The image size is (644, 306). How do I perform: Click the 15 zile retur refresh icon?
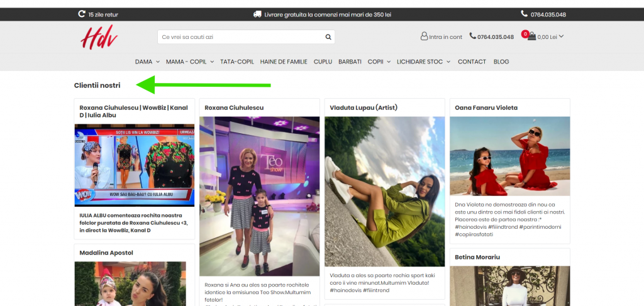82,14
